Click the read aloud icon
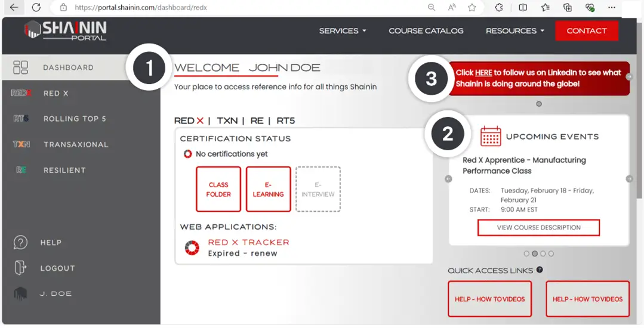 click(x=452, y=7)
